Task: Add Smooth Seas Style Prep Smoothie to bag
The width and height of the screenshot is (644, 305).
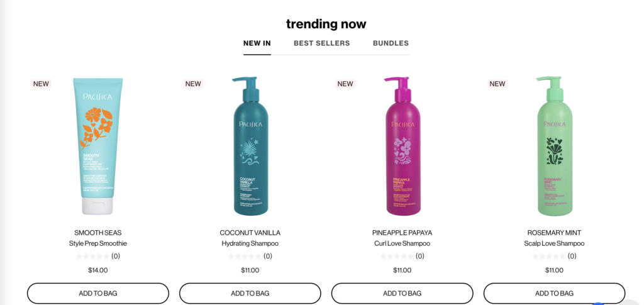Action: point(98,294)
